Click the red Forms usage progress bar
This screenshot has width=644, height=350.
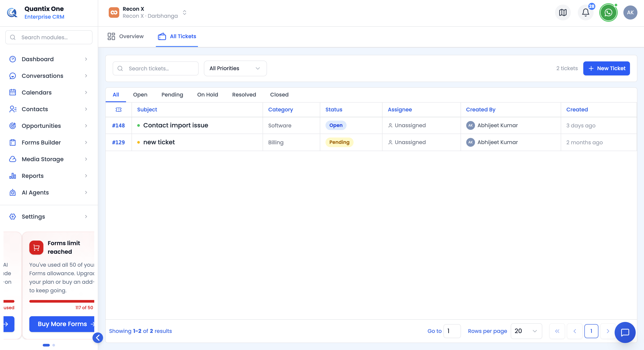pyautogui.click(x=62, y=301)
